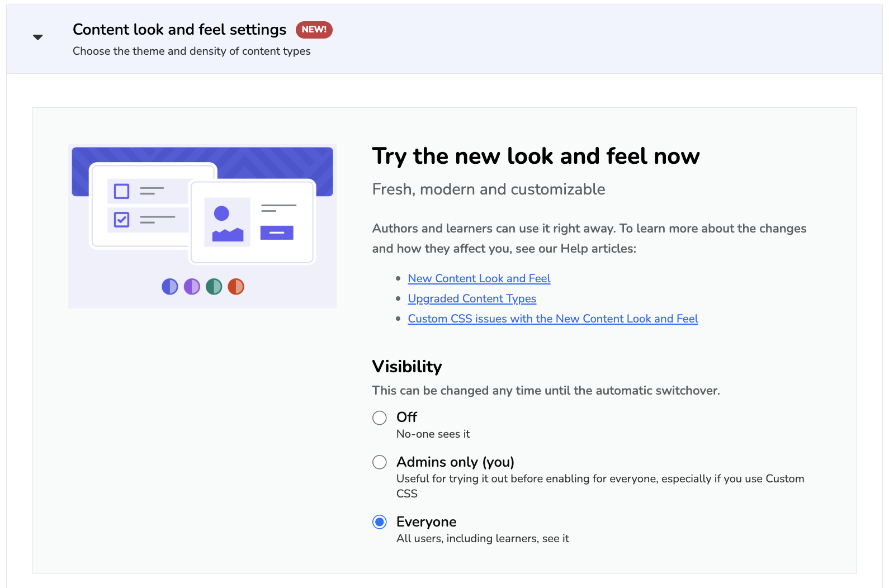Open the New Content Look and Feel link
889x588 pixels.
coord(479,278)
